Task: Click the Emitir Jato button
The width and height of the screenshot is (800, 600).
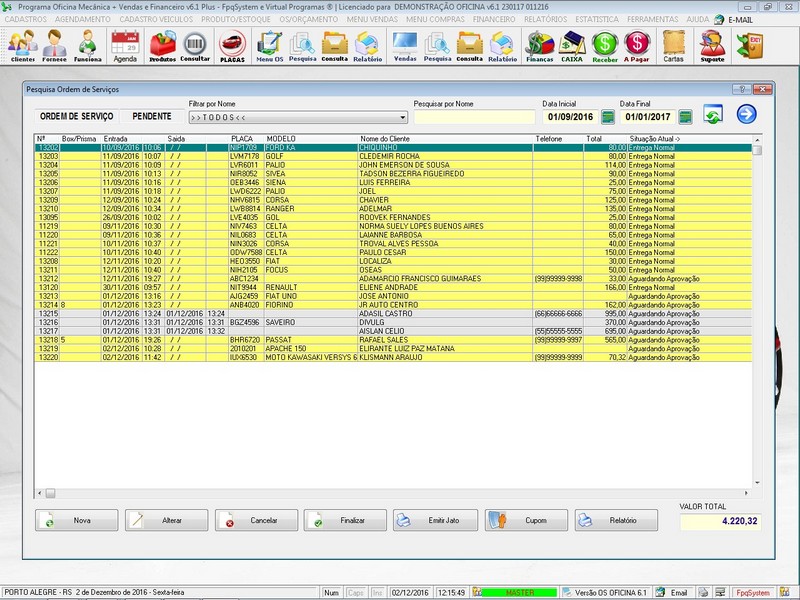Action: 435,520
